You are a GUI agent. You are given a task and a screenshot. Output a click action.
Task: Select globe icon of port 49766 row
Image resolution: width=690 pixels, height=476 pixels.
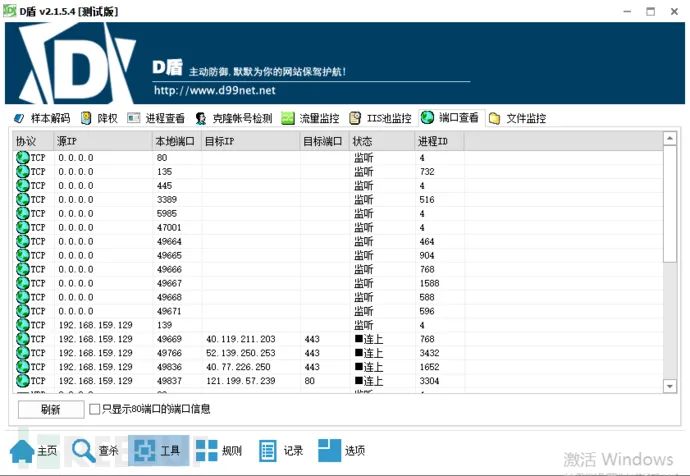[22, 353]
